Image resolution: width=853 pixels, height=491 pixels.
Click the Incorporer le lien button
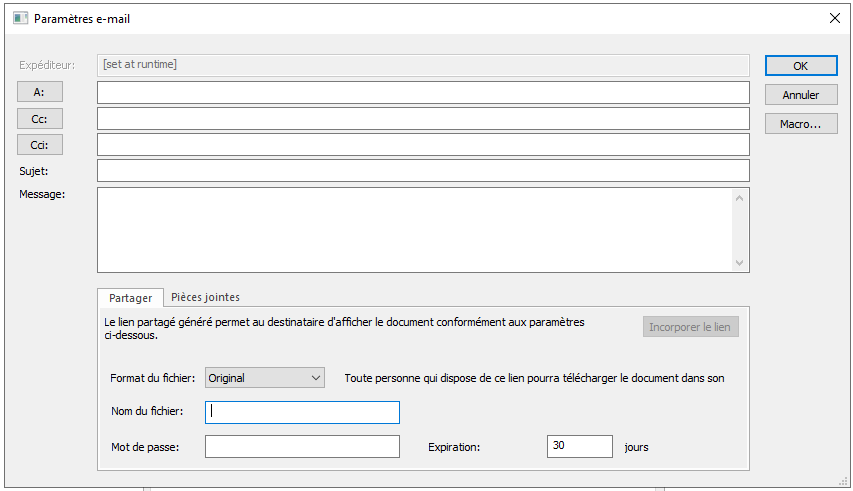pyautogui.click(x=690, y=327)
